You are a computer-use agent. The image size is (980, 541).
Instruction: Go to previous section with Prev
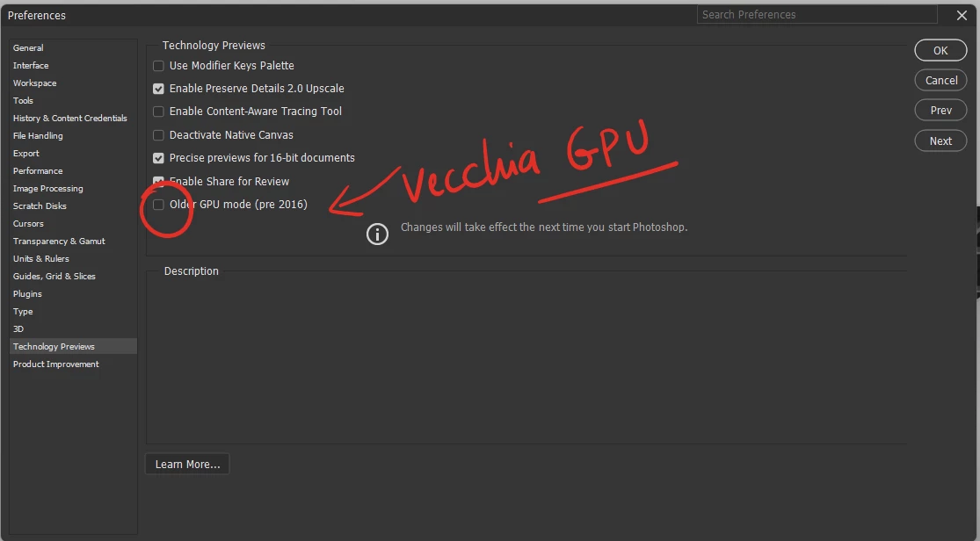(940, 111)
